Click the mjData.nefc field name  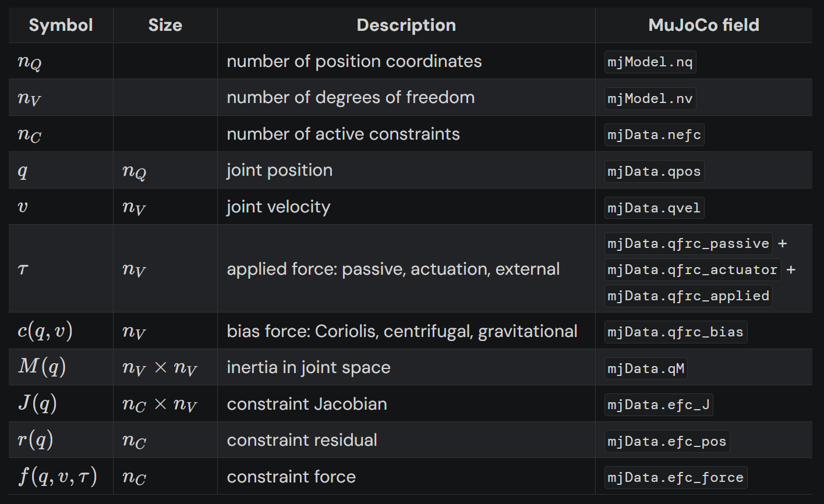(x=654, y=135)
